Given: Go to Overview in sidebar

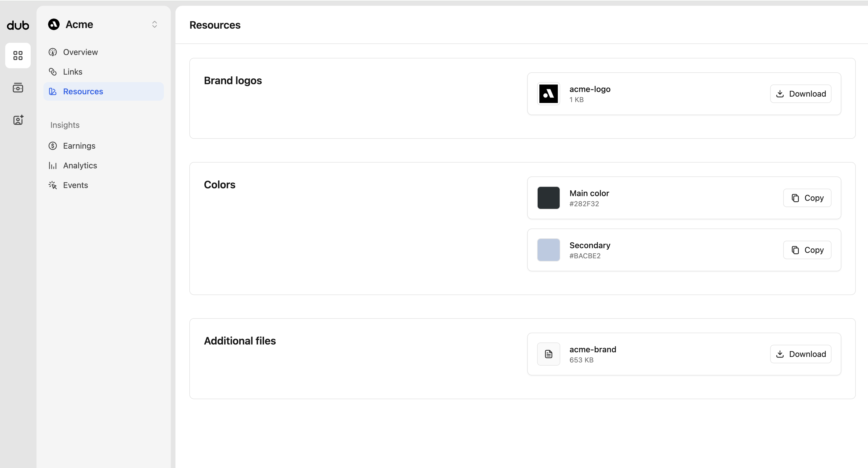Looking at the screenshot, I should click(103, 52).
